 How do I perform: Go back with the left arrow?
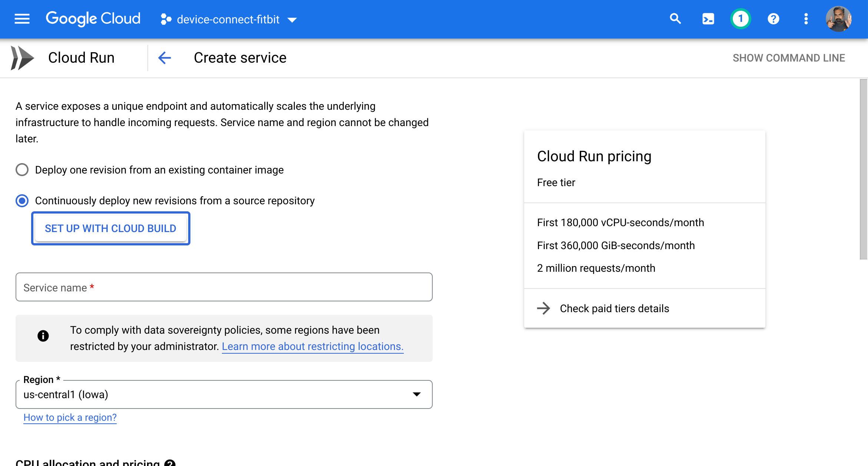coord(164,58)
